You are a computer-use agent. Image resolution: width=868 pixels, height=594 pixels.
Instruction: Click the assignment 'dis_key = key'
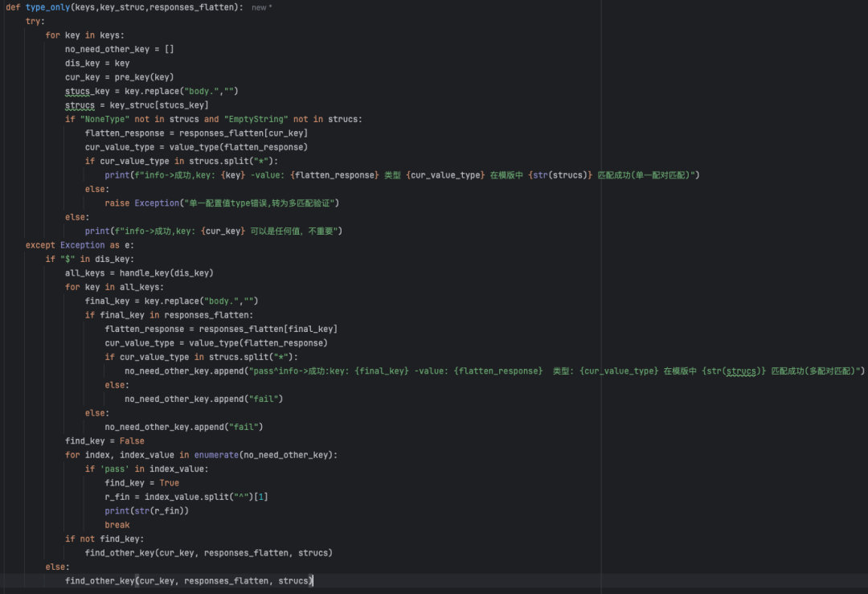97,63
